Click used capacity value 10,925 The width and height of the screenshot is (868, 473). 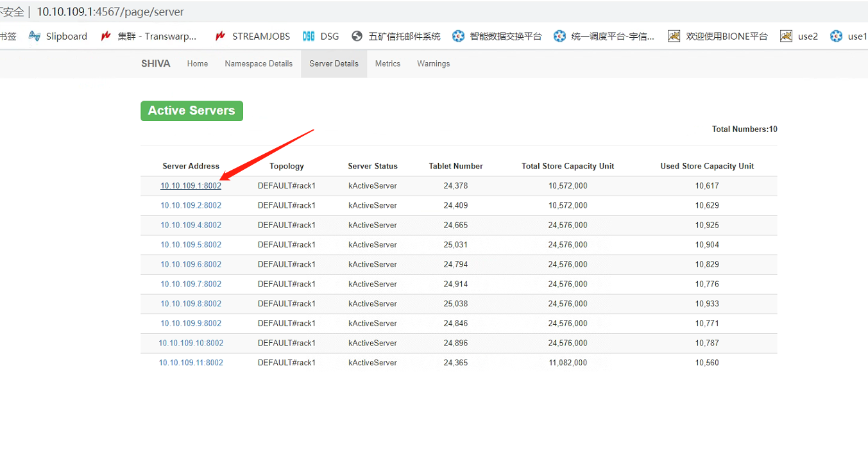707,225
